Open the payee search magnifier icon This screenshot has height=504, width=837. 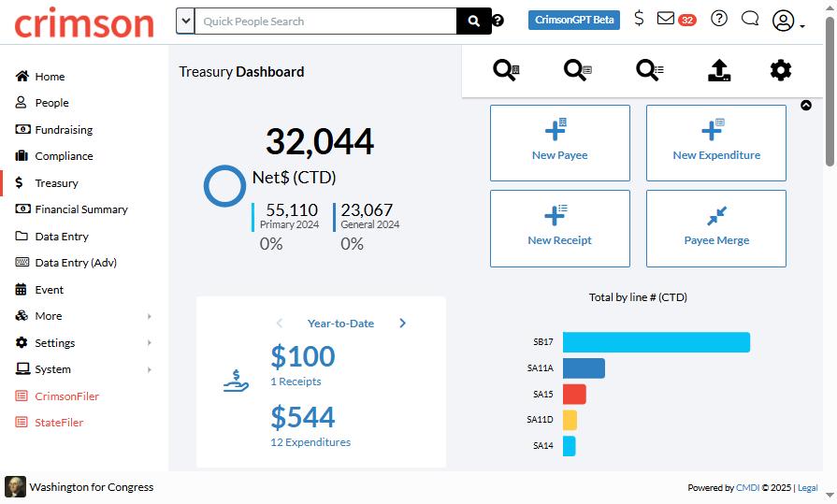tap(506, 70)
